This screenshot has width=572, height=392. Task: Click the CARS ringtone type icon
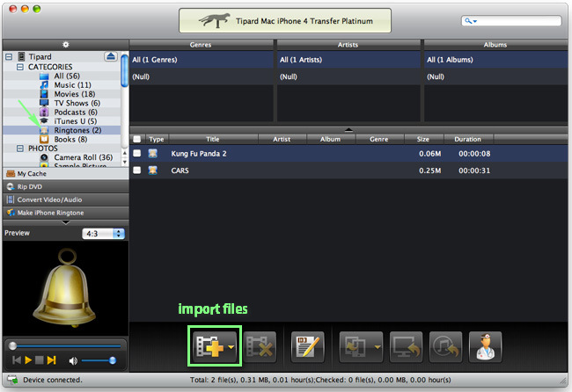pyautogui.click(x=153, y=171)
